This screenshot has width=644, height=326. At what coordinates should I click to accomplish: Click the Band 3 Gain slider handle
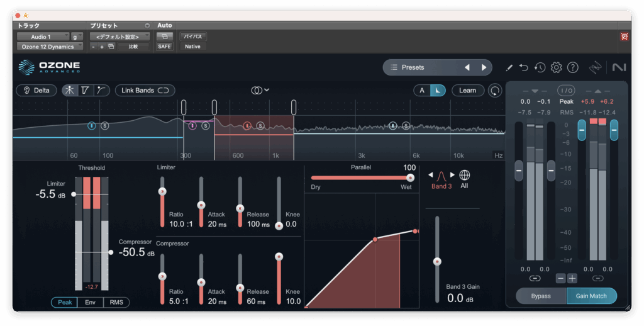pyautogui.click(x=437, y=261)
